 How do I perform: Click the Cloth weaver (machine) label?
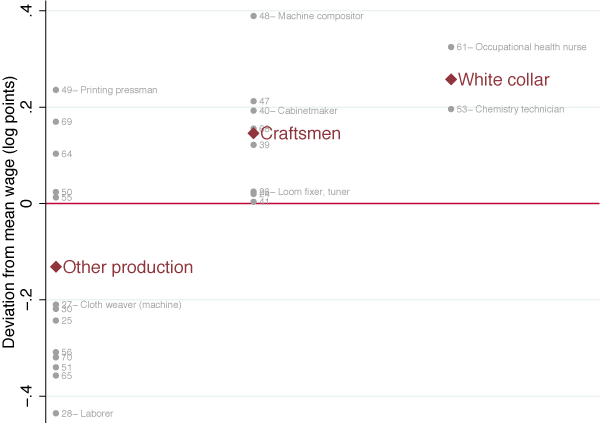point(127,304)
